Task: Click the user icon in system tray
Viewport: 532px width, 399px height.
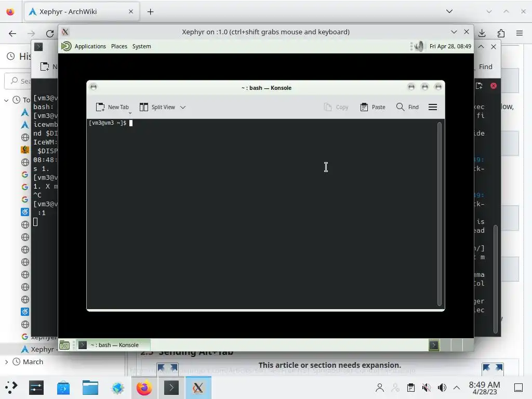Action: point(380,388)
